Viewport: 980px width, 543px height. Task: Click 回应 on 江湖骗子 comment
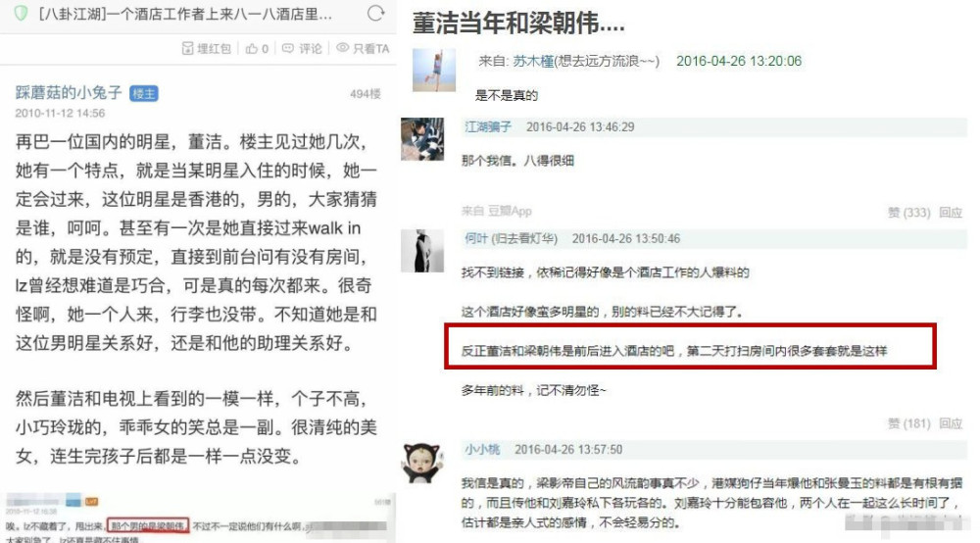coord(951,213)
